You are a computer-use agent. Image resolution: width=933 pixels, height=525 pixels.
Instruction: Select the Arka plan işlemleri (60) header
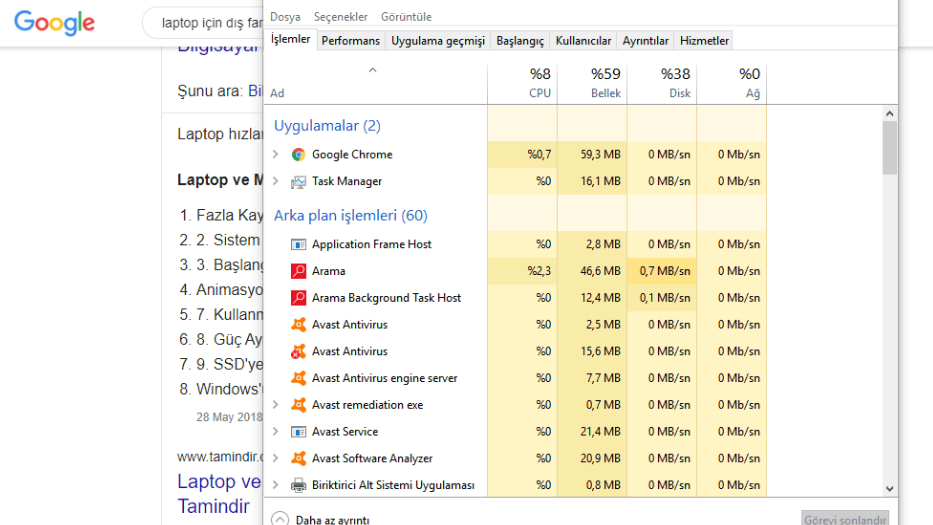point(350,215)
